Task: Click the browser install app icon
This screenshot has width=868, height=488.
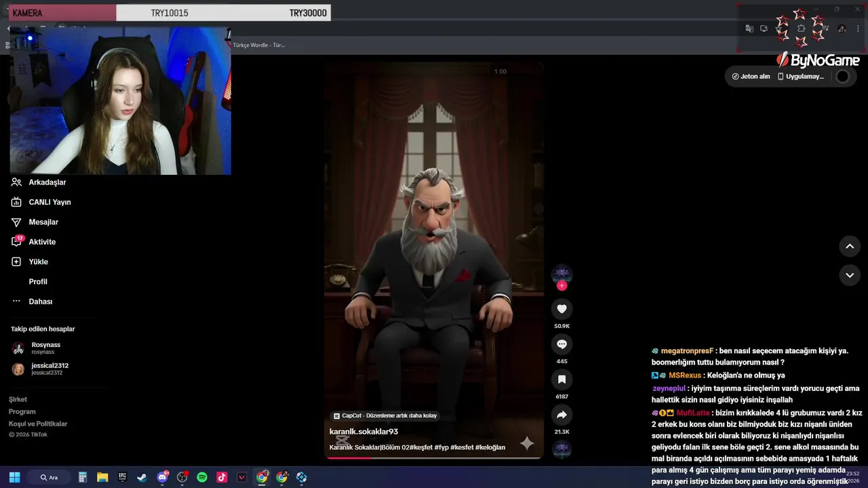Action: (764, 28)
